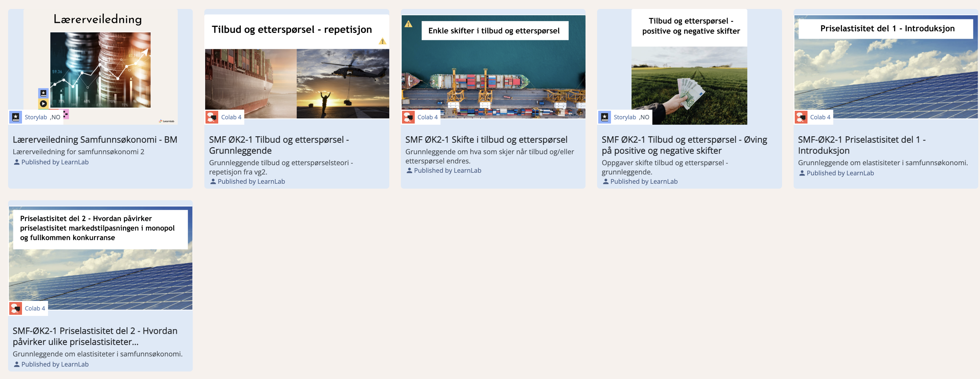Click warning triangle on Enkle skifter thumbnail
This screenshot has height=379, width=980.
[408, 24]
